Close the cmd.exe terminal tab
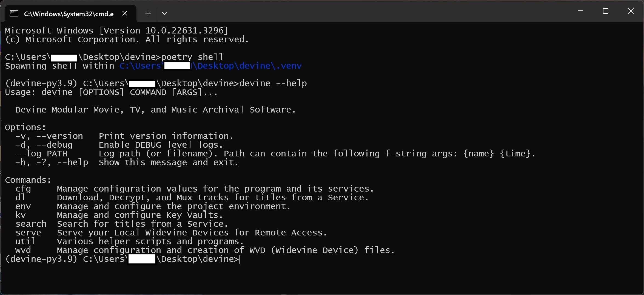 tap(125, 13)
